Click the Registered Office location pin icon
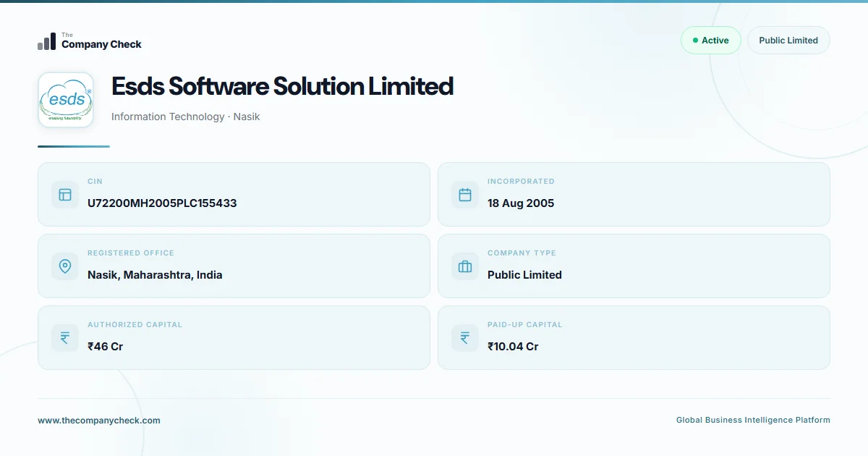 pyautogui.click(x=65, y=266)
